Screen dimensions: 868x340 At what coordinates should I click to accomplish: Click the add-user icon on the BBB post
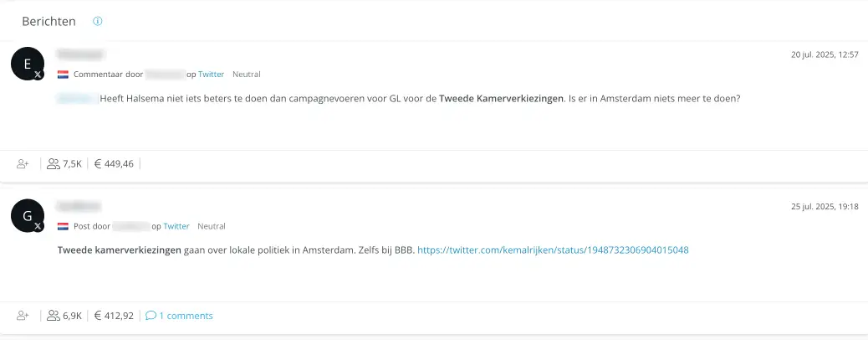pyautogui.click(x=23, y=316)
